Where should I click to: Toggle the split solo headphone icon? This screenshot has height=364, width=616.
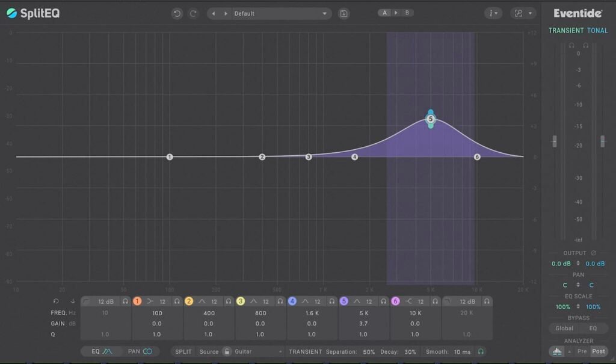(481, 351)
